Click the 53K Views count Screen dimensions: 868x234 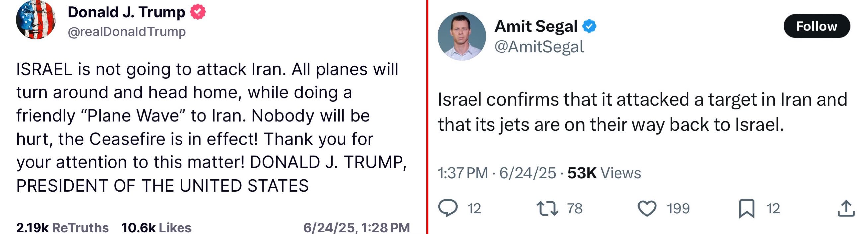tap(604, 173)
